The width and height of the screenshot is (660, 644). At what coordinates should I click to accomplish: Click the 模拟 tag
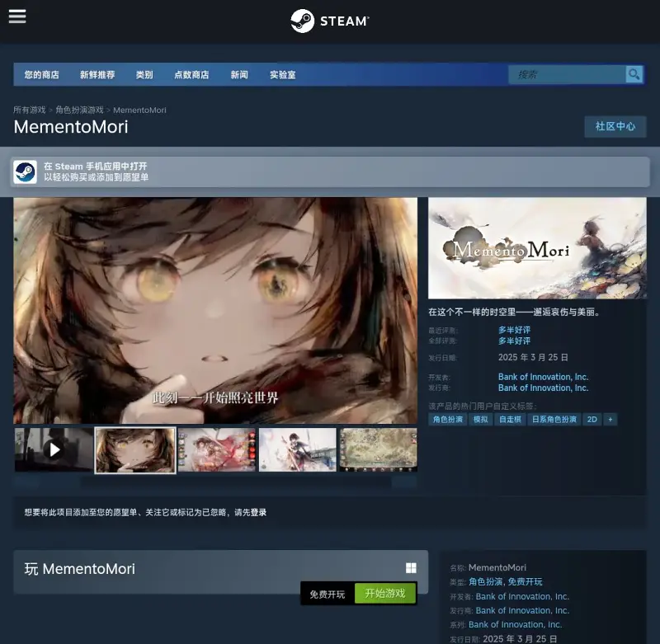click(481, 420)
